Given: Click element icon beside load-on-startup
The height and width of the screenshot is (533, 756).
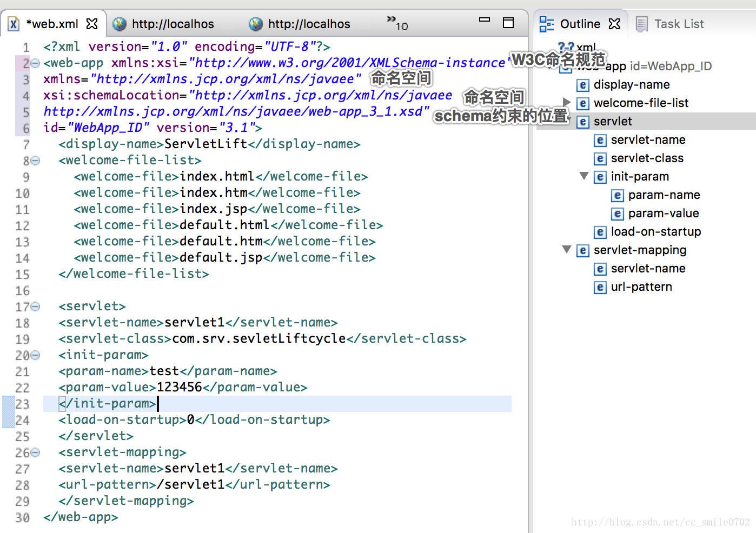Looking at the screenshot, I should [x=600, y=232].
